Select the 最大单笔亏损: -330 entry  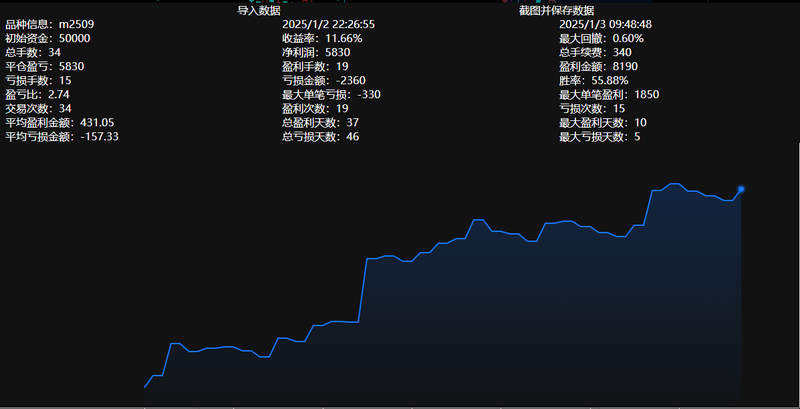(x=332, y=94)
